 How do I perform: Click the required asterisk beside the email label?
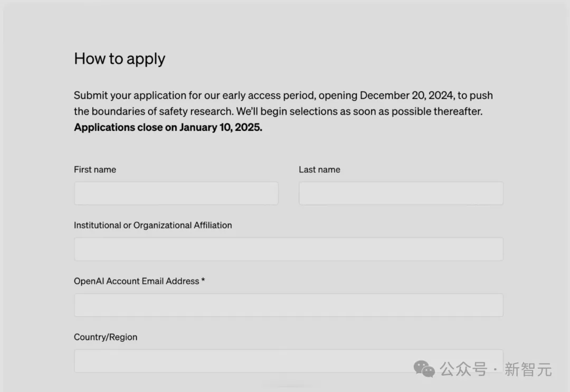[x=203, y=281]
